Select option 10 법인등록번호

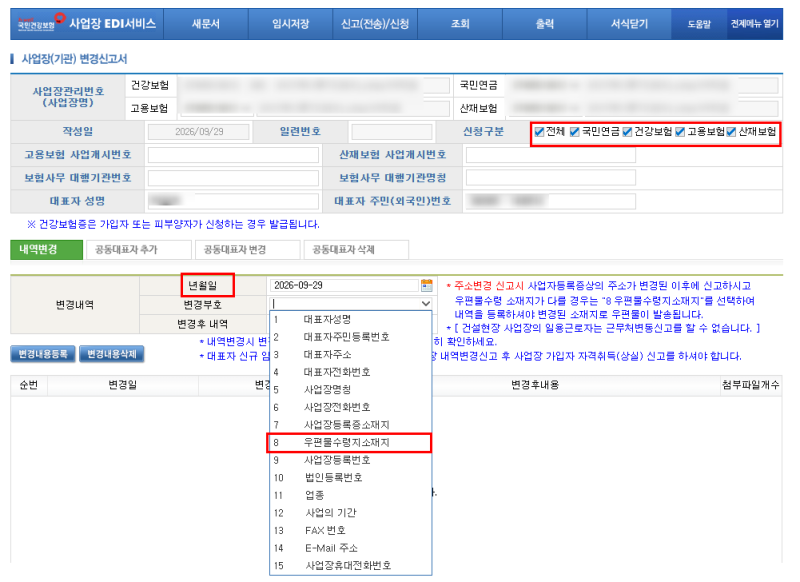(351, 477)
